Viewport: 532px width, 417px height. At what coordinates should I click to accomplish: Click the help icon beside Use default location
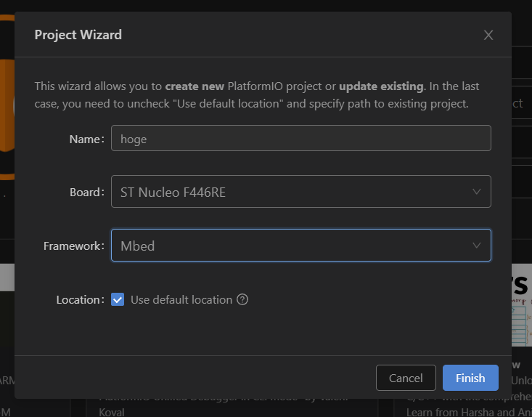(x=242, y=299)
